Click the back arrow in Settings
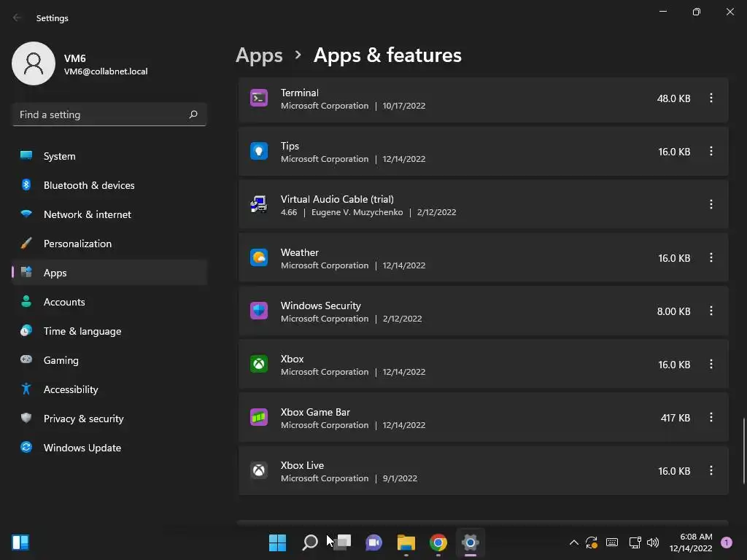Screen dimensions: 747x560 tap(18, 17)
